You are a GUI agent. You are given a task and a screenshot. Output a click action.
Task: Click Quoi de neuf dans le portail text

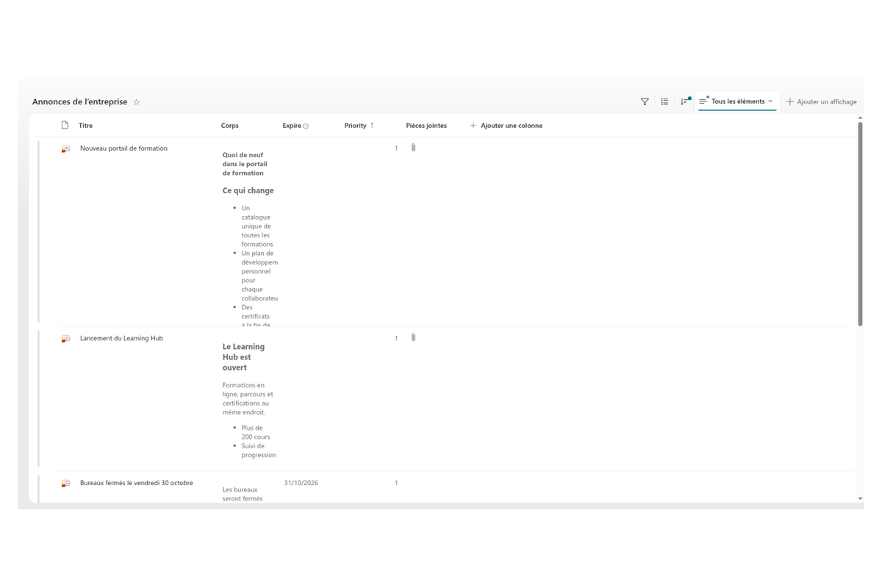click(x=245, y=164)
